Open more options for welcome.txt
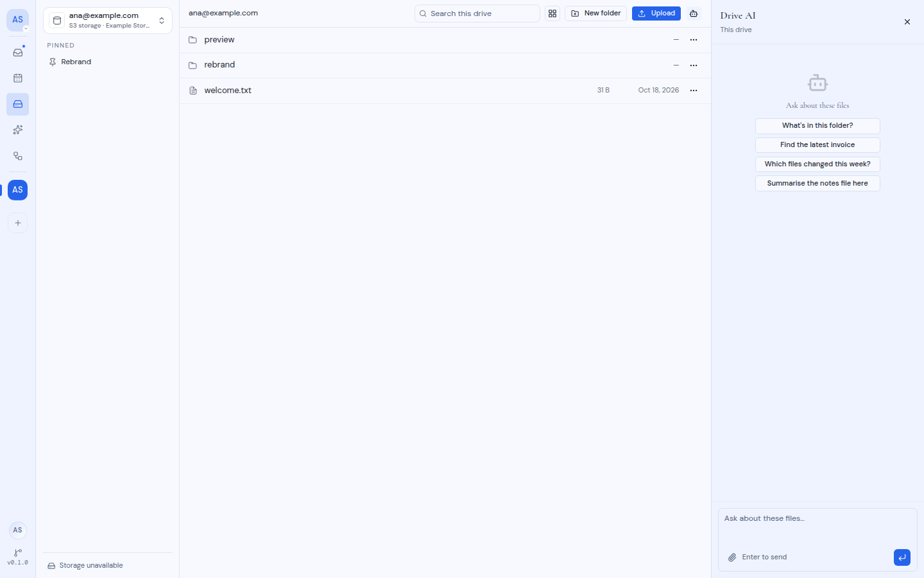The width and height of the screenshot is (924, 578). point(694,91)
